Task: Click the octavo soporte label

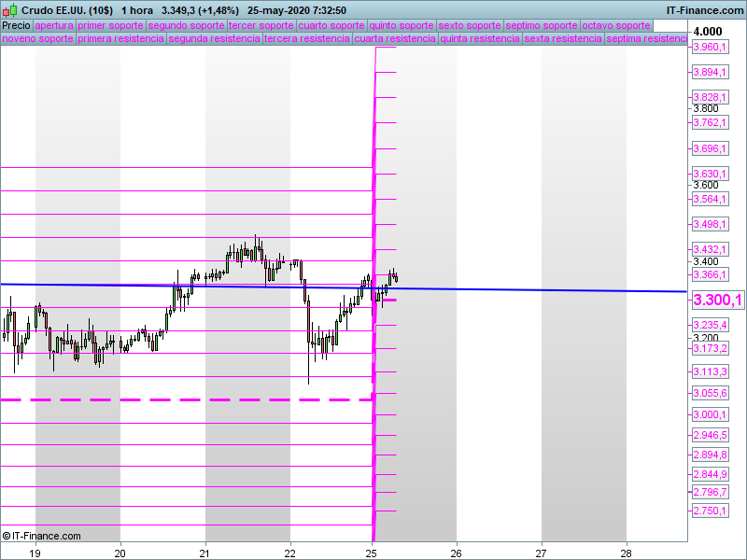Action: (x=616, y=26)
